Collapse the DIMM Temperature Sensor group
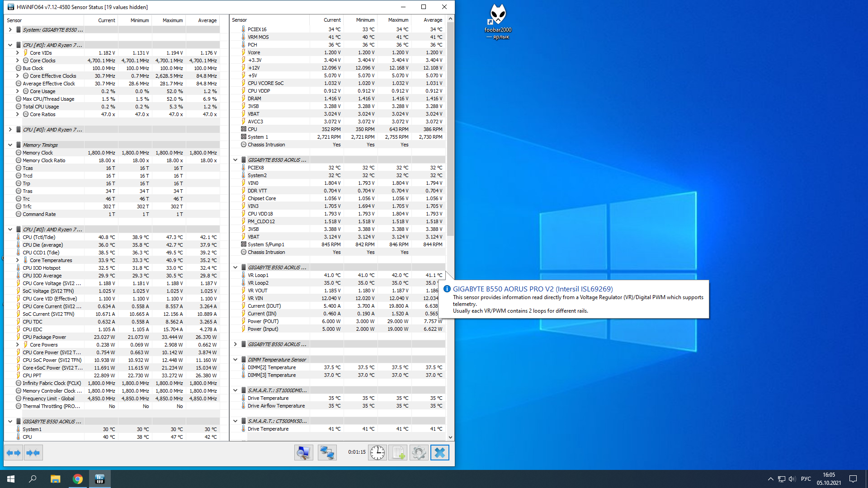Image resolution: width=868 pixels, height=488 pixels. pyautogui.click(x=235, y=360)
